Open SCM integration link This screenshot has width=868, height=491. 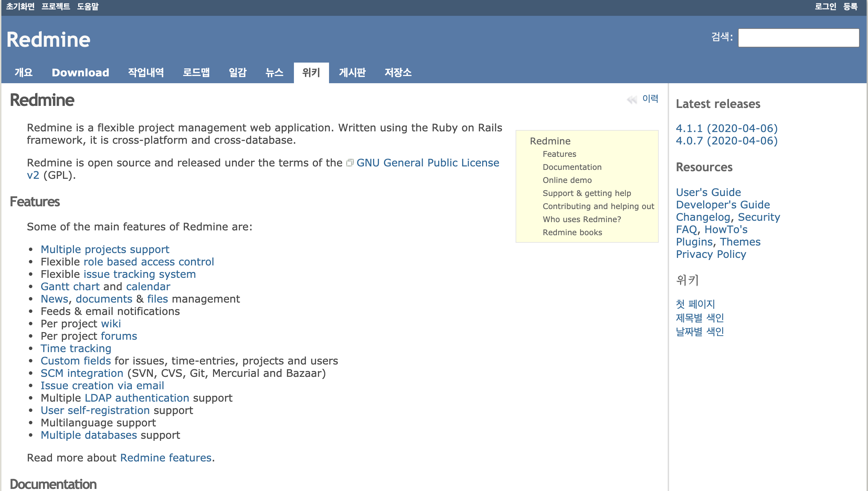pos(82,373)
